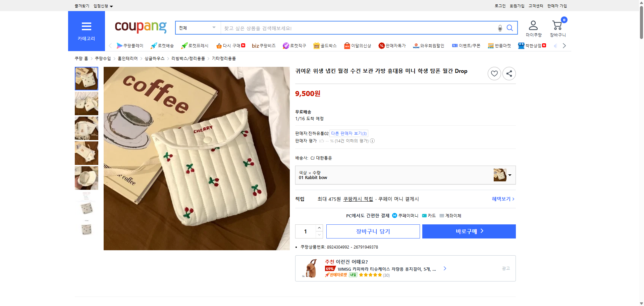Image resolution: width=644 pixels, height=306 pixels.
Task: Select the 로켓배송 rocket icon
Action: pyautogui.click(x=154, y=45)
